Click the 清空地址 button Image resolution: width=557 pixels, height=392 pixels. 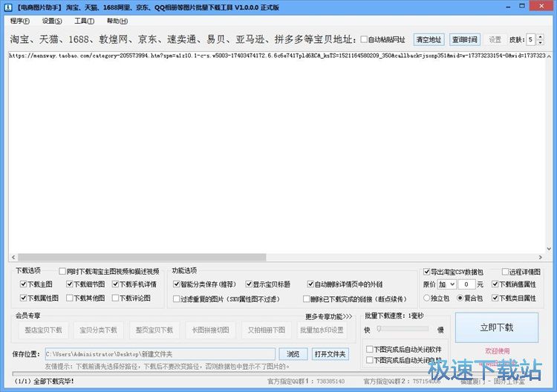tap(429, 39)
